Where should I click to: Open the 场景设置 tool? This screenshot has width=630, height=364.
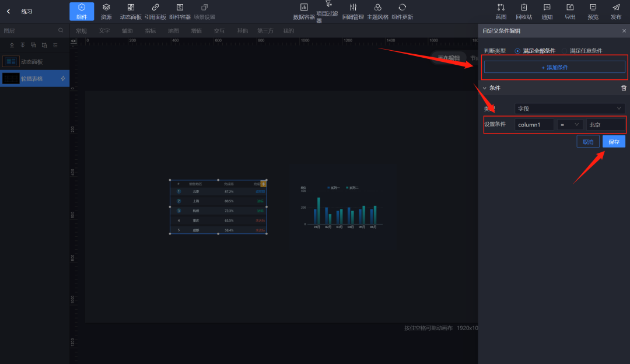pos(204,11)
